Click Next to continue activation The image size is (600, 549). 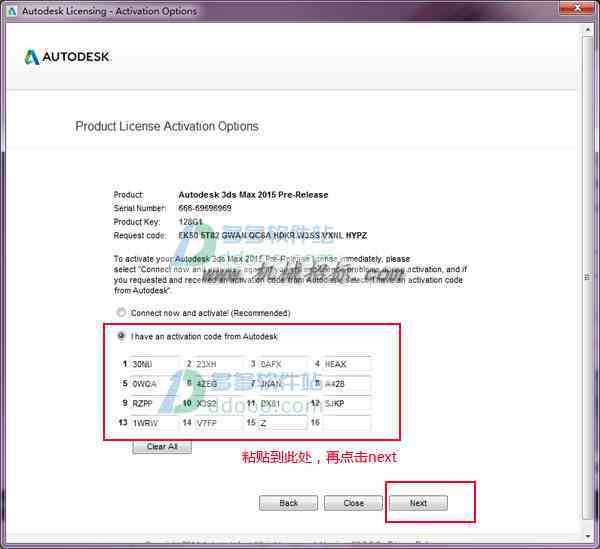coord(418,503)
